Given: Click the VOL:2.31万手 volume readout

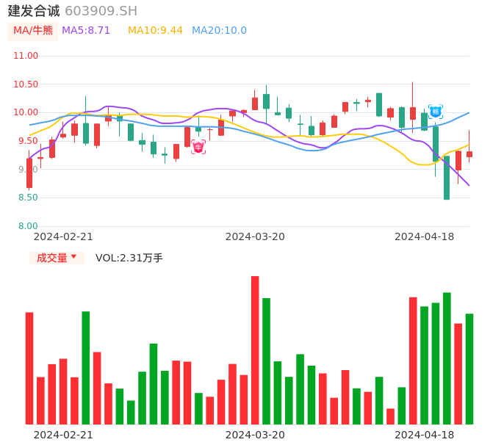Looking at the screenshot, I should (129, 258).
